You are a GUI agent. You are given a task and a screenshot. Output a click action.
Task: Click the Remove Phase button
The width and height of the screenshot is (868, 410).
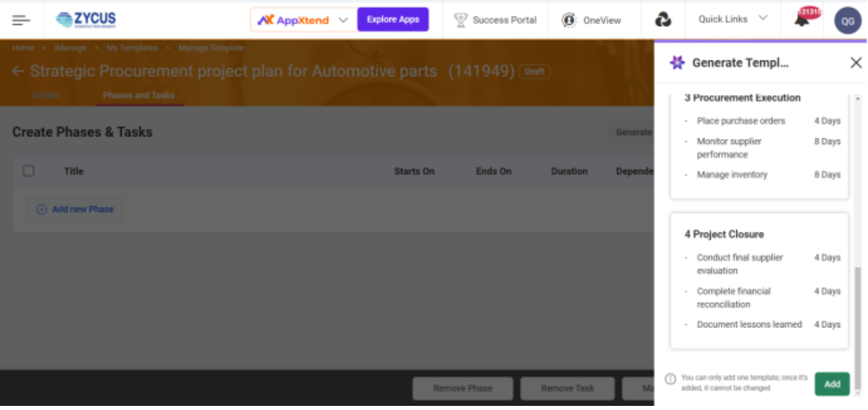pyautogui.click(x=463, y=388)
